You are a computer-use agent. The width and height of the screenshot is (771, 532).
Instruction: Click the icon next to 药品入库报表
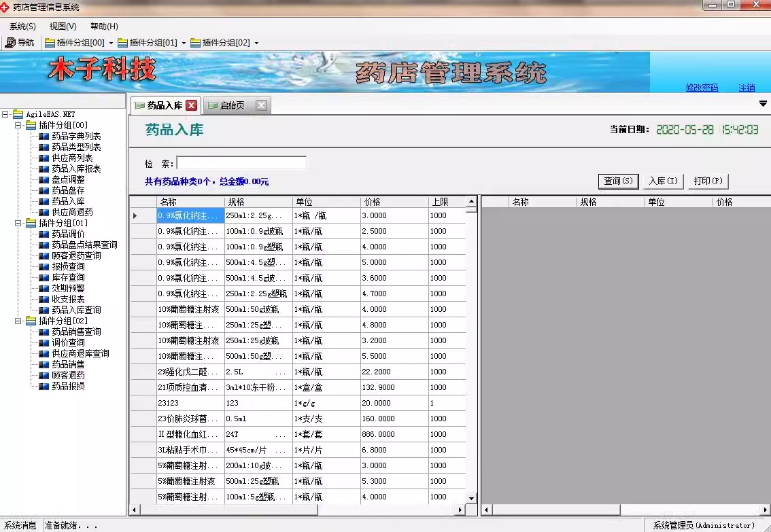(x=44, y=169)
